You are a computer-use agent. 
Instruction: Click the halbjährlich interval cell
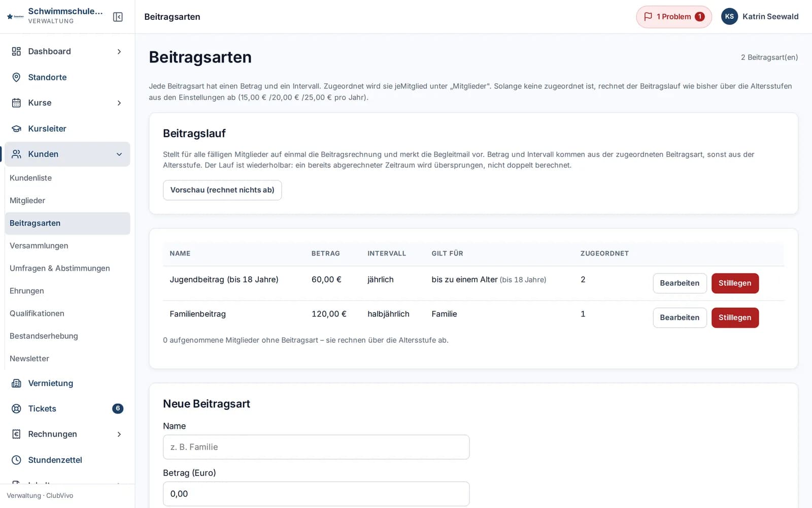click(389, 314)
